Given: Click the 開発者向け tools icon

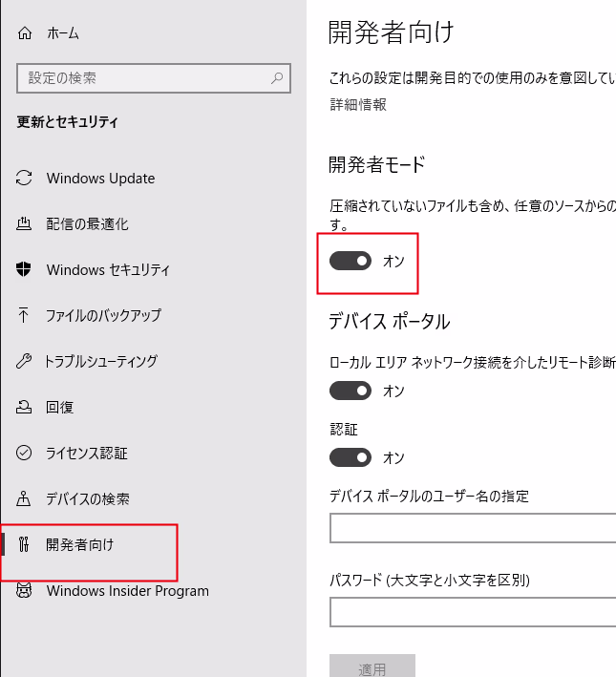Looking at the screenshot, I should (x=24, y=544).
